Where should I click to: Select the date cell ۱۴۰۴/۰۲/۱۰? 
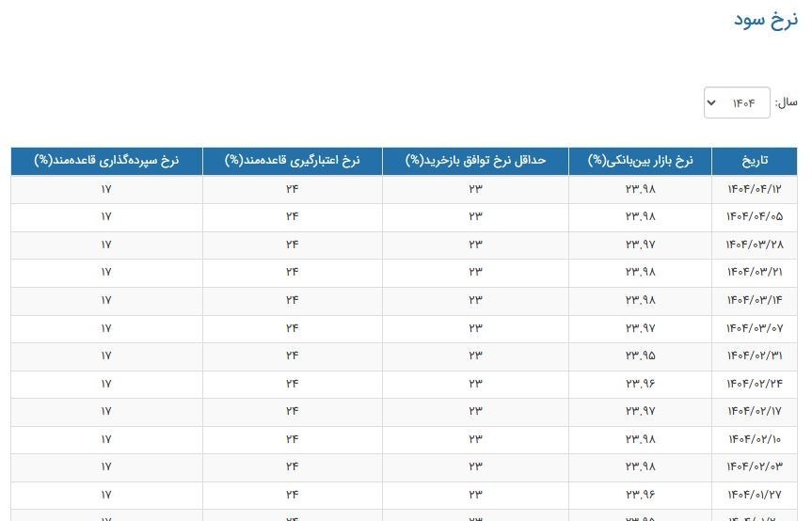click(x=755, y=439)
